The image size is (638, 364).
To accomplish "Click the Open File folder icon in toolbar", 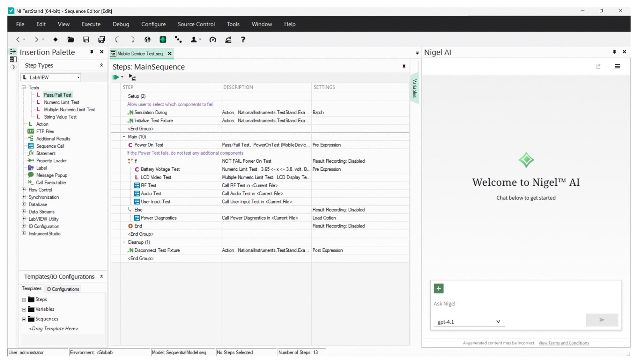I will point(70,40).
